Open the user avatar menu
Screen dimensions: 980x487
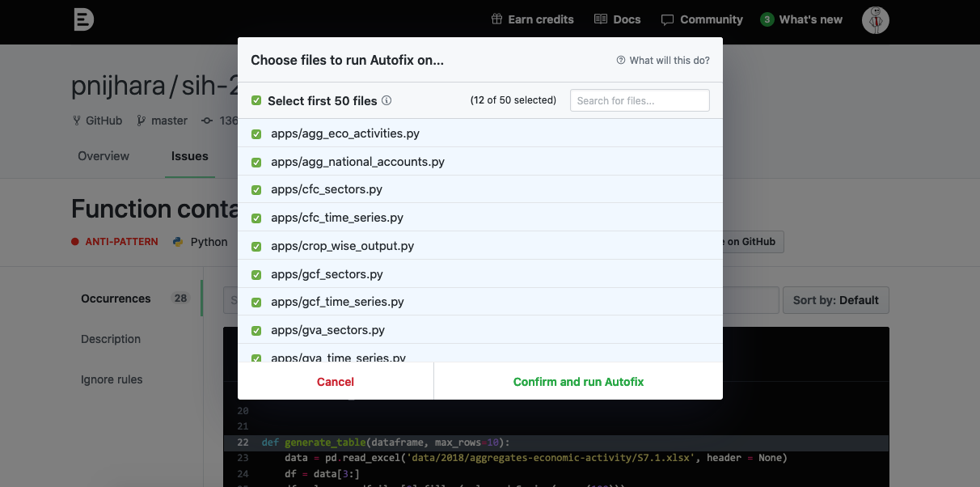pyautogui.click(x=875, y=20)
